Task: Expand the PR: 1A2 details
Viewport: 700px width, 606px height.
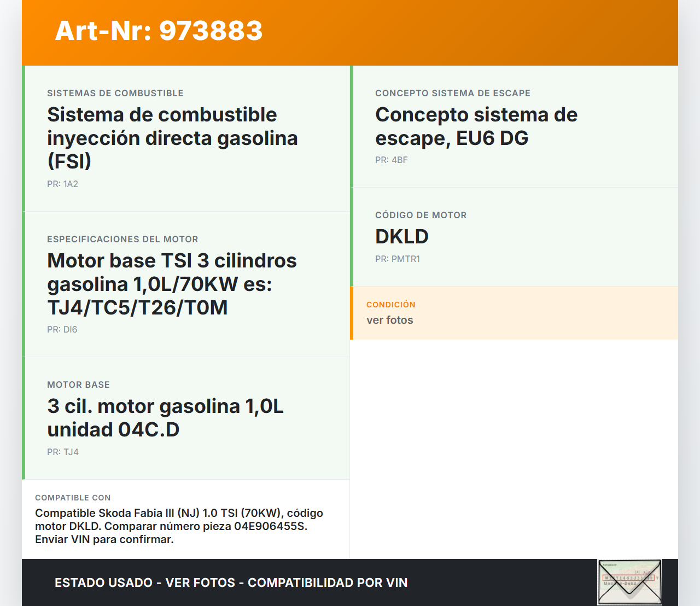Action: (62, 184)
